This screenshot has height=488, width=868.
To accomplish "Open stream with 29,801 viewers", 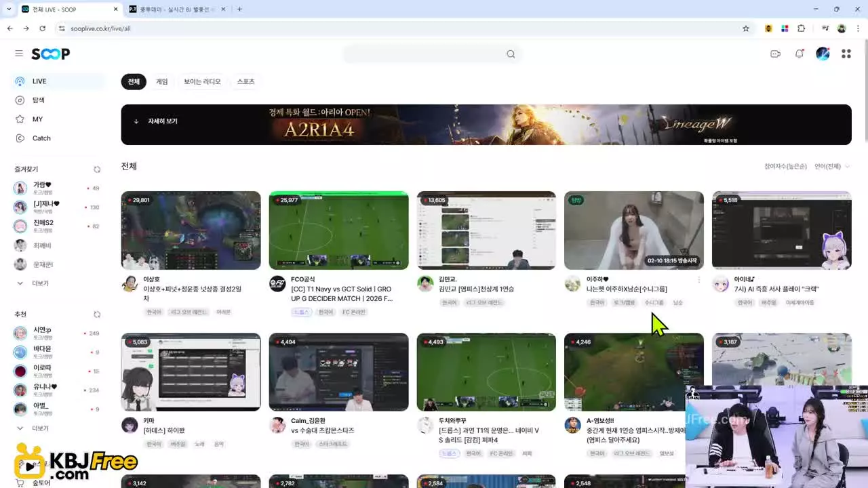I will tap(191, 230).
